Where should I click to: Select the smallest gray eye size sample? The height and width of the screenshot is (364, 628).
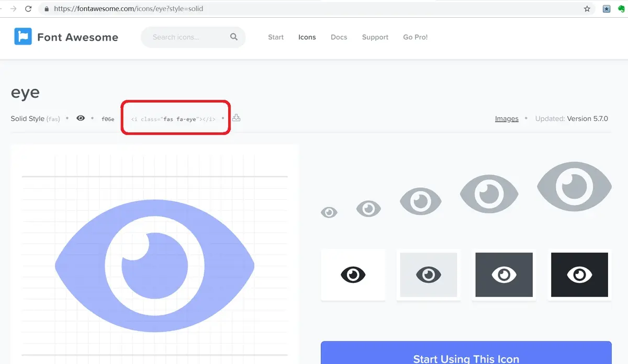coord(329,212)
